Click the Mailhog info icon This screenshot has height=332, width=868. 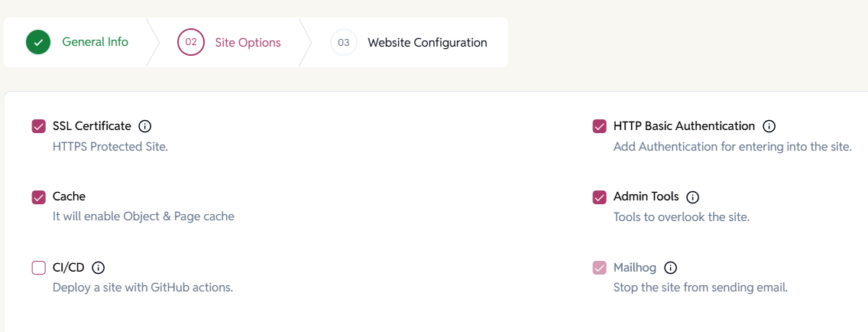point(670,269)
